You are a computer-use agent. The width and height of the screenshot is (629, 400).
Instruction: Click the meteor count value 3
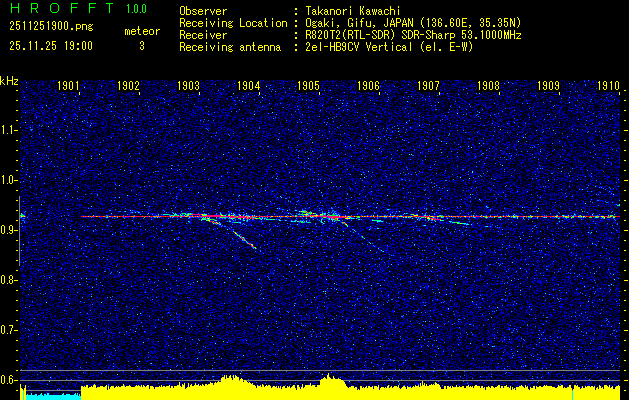[x=142, y=46]
